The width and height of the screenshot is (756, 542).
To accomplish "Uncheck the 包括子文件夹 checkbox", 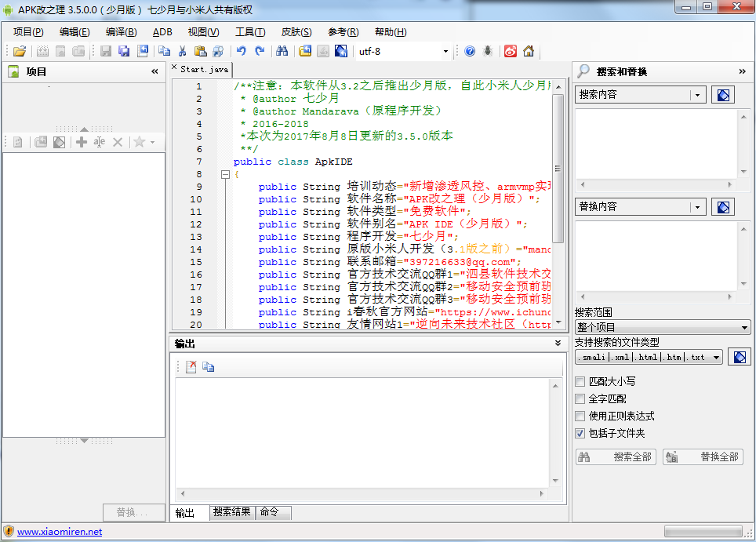I will click(580, 434).
